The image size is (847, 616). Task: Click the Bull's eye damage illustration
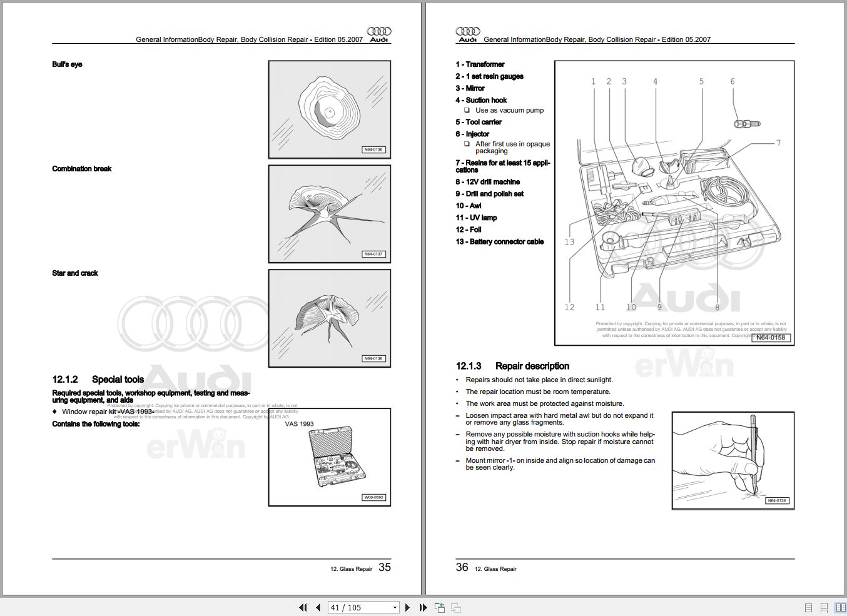(x=330, y=109)
